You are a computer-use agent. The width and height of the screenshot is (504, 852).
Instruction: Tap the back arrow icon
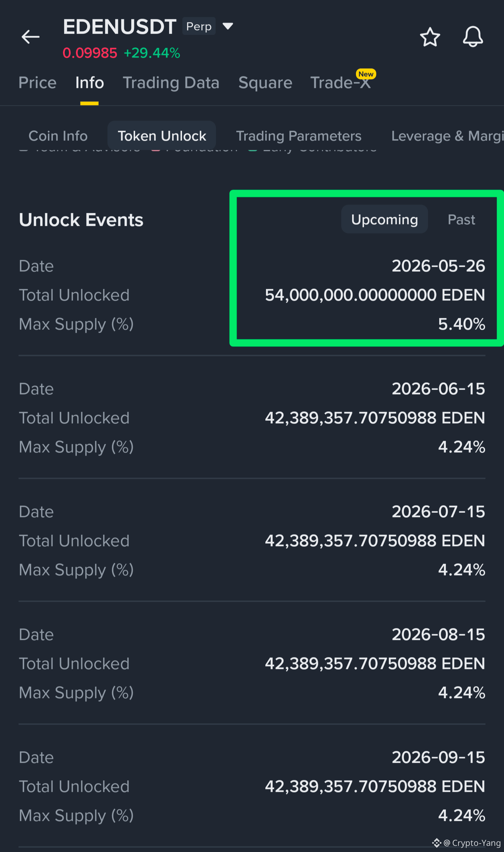coord(30,37)
